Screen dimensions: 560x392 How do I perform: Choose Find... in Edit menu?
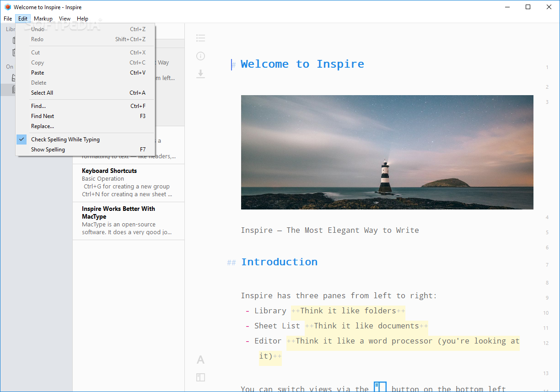tap(86, 106)
